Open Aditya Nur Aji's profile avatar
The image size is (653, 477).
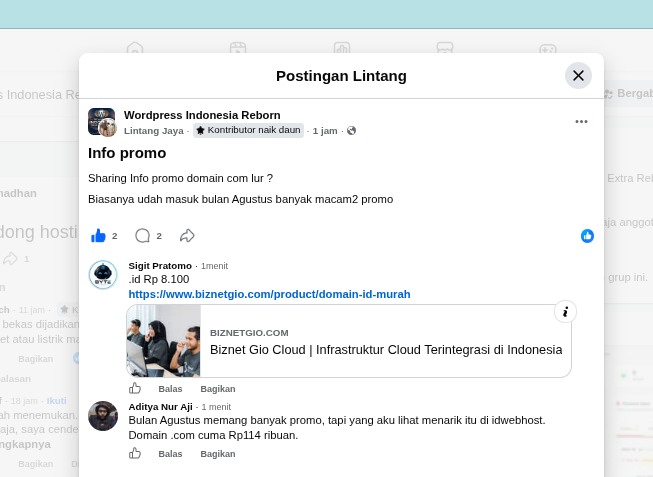pos(103,416)
